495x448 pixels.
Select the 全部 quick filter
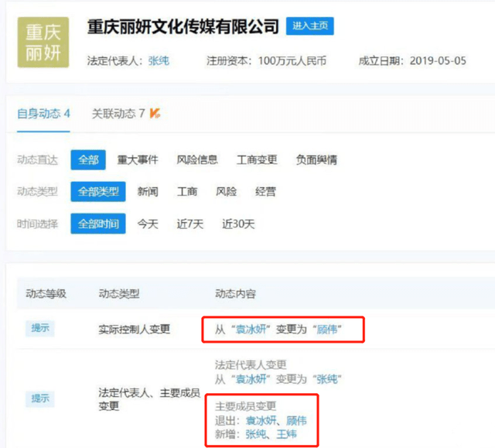click(88, 159)
